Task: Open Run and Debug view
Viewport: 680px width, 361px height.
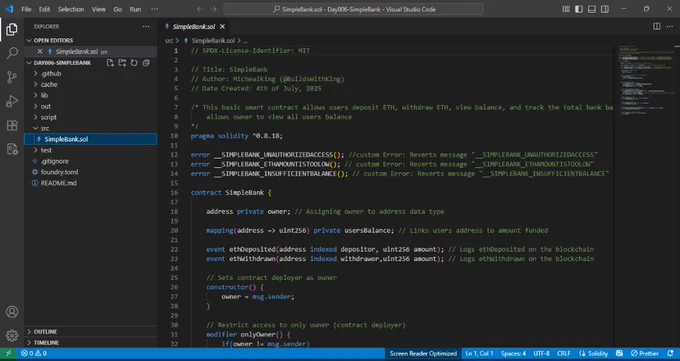Action: point(12,101)
